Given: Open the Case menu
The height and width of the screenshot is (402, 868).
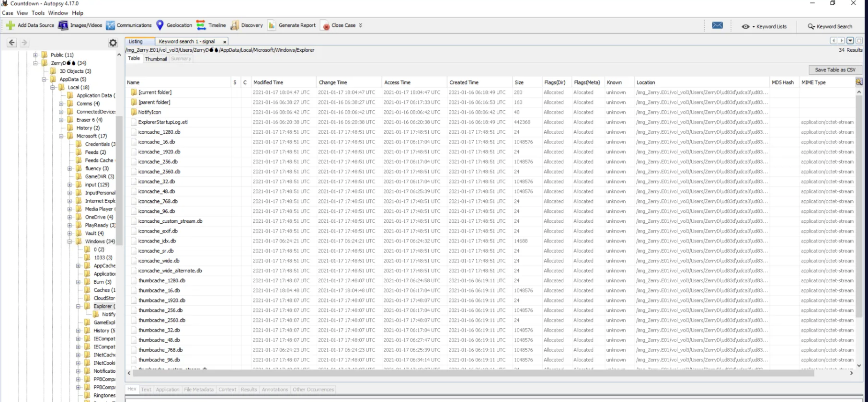Looking at the screenshot, I should 7,13.
